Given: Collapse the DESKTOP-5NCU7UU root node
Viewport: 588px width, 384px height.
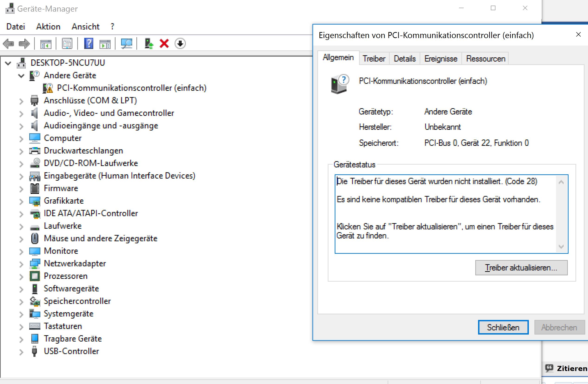Looking at the screenshot, I should click(8, 63).
